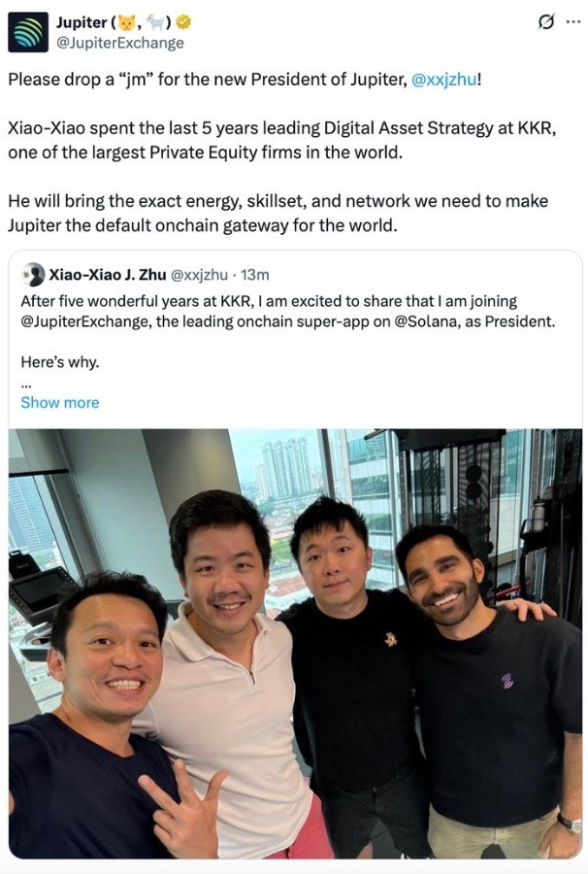Open Xiao-Xiao J. Zhu author name
The height and width of the screenshot is (874, 588).
click(x=108, y=274)
